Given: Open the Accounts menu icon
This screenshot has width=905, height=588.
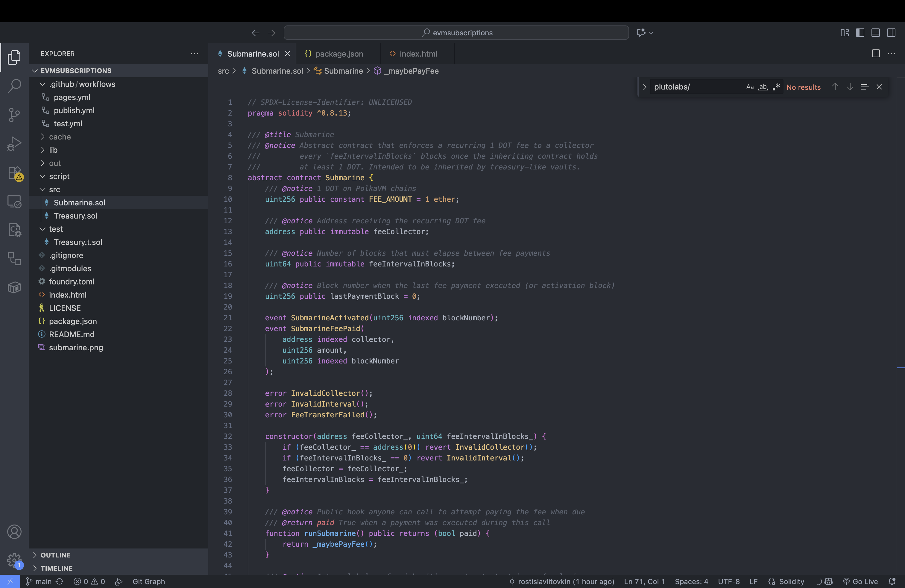Looking at the screenshot, I should point(14,531).
